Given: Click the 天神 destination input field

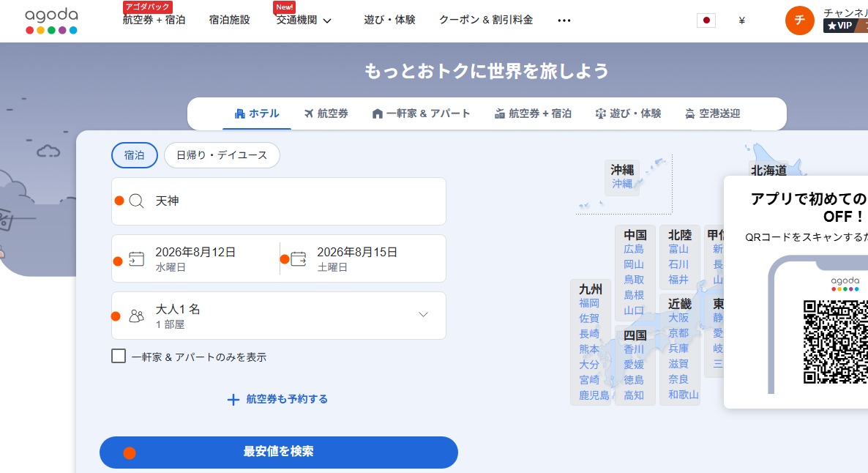Looking at the screenshot, I should [x=278, y=201].
